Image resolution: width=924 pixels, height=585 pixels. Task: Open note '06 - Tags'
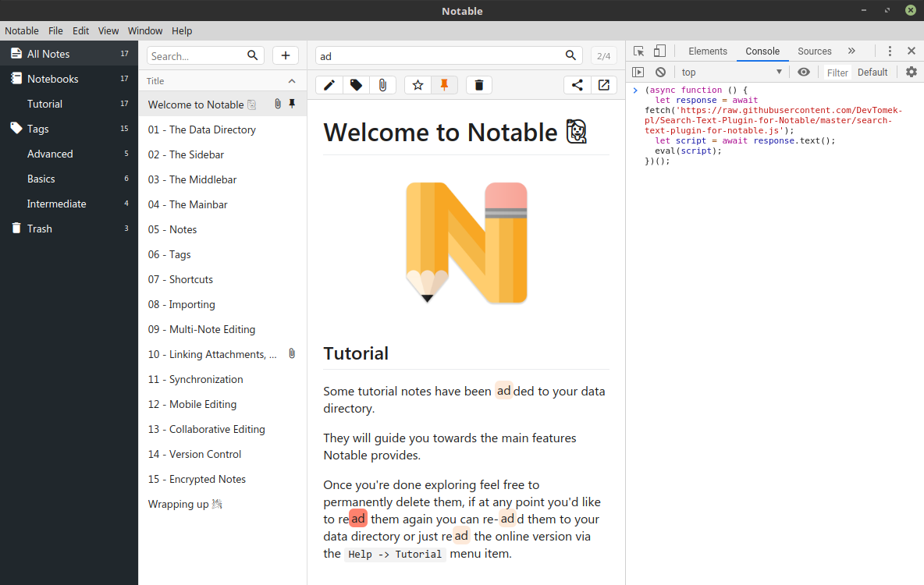tap(222, 254)
